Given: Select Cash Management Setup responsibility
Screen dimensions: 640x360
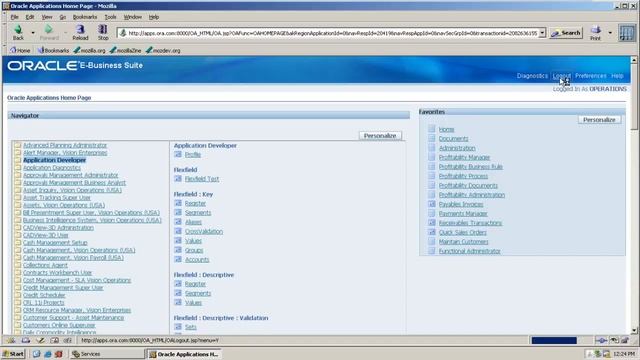Looking at the screenshot, I should click(x=55, y=242).
